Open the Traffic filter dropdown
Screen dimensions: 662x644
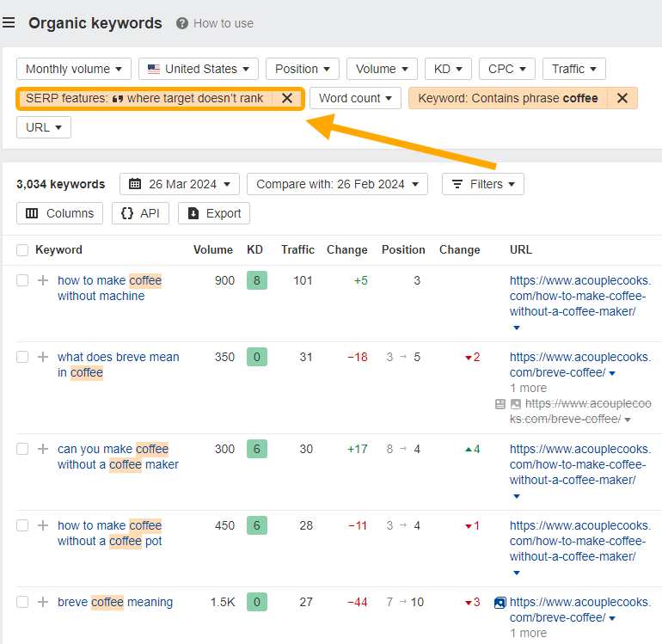click(573, 69)
